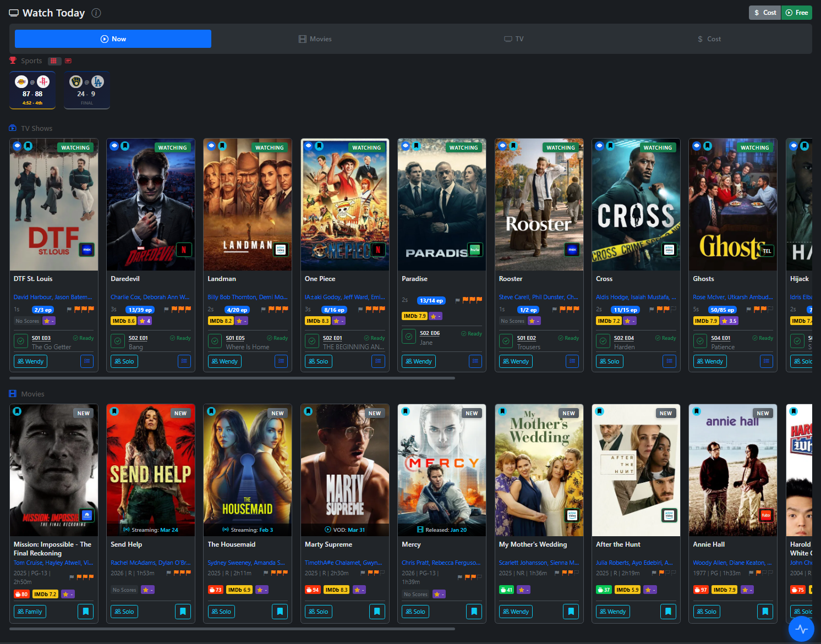Screen dimensions: 821x644
Task: Click the bookmark badge on Landman poster
Action: [222, 146]
